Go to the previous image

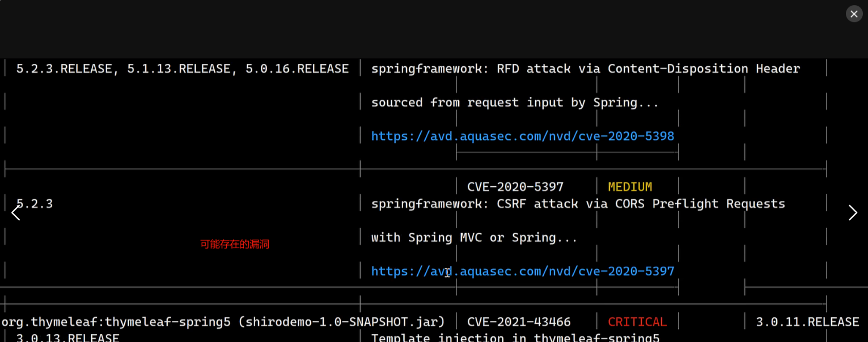tap(16, 213)
